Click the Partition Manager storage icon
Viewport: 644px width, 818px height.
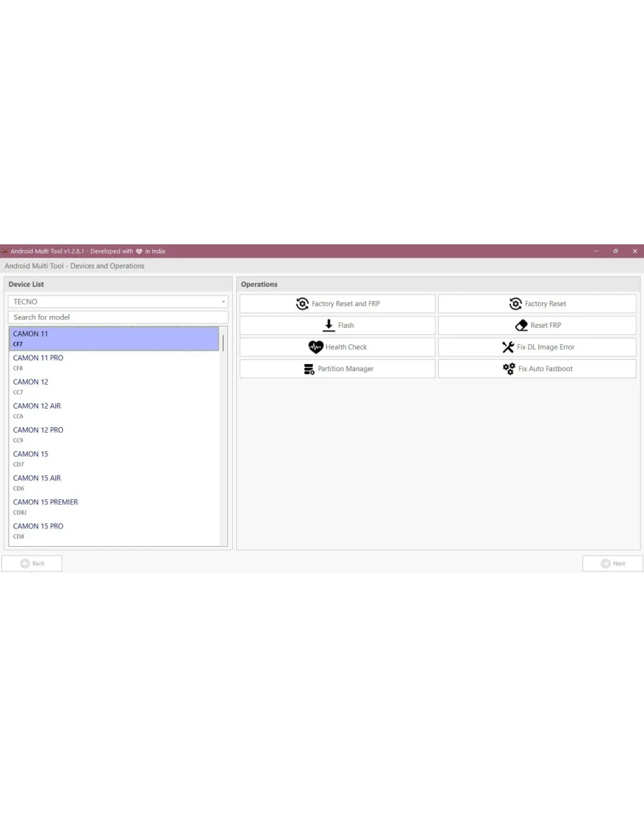pos(309,369)
